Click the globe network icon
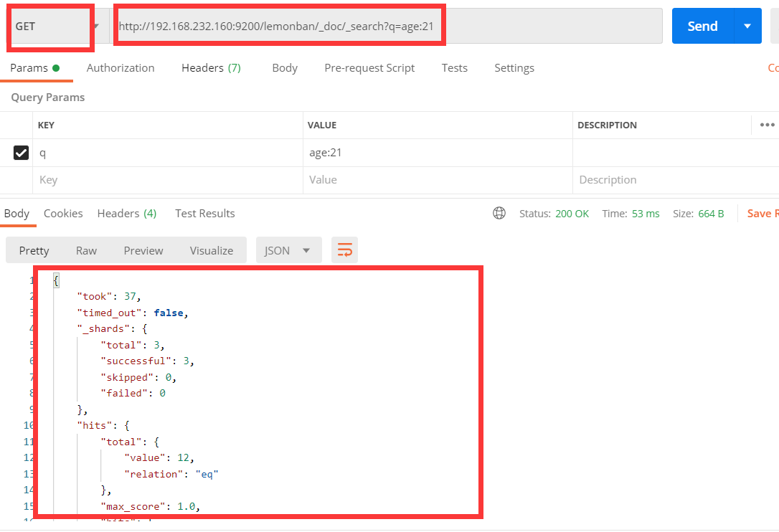Viewport: 779px width, 532px height. (x=499, y=214)
